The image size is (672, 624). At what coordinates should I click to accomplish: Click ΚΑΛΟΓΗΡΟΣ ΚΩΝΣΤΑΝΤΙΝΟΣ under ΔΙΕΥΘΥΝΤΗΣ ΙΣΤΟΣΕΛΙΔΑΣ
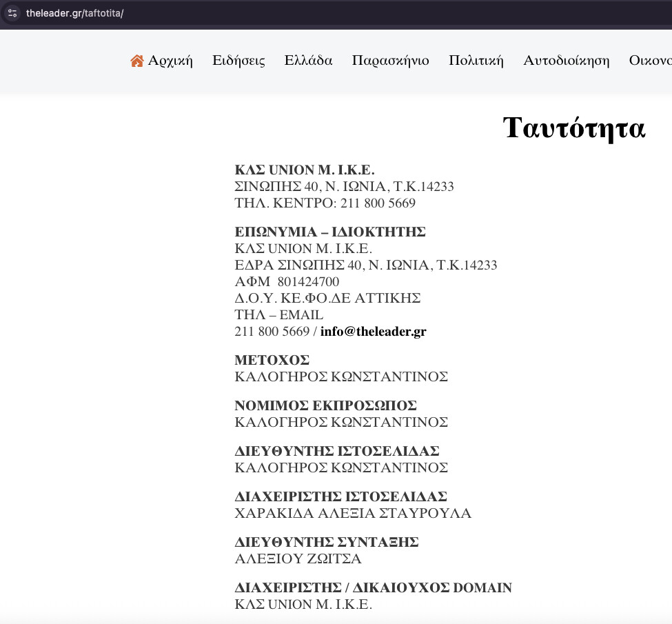[341, 467]
